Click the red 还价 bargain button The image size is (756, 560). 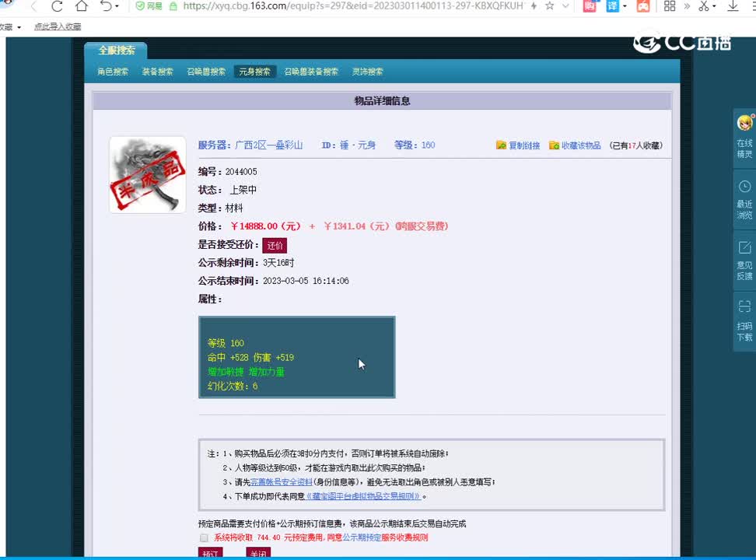[x=275, y=246]
